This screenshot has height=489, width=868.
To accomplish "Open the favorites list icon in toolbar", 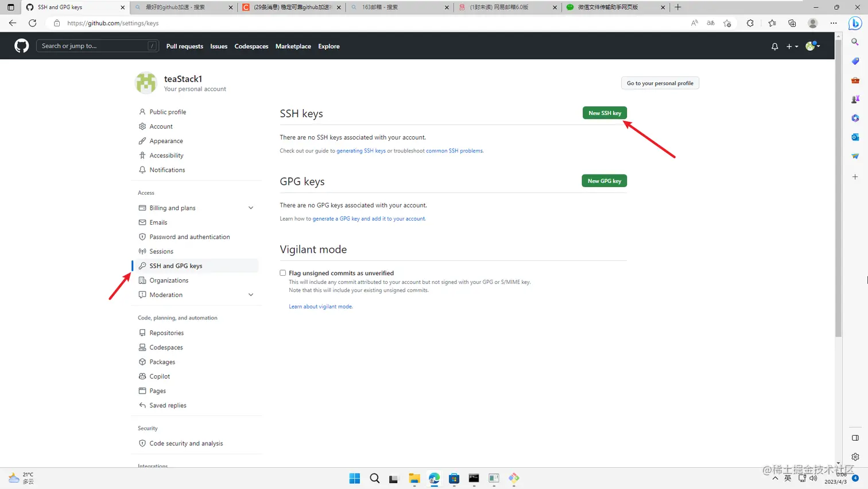I will click(772, 23).
